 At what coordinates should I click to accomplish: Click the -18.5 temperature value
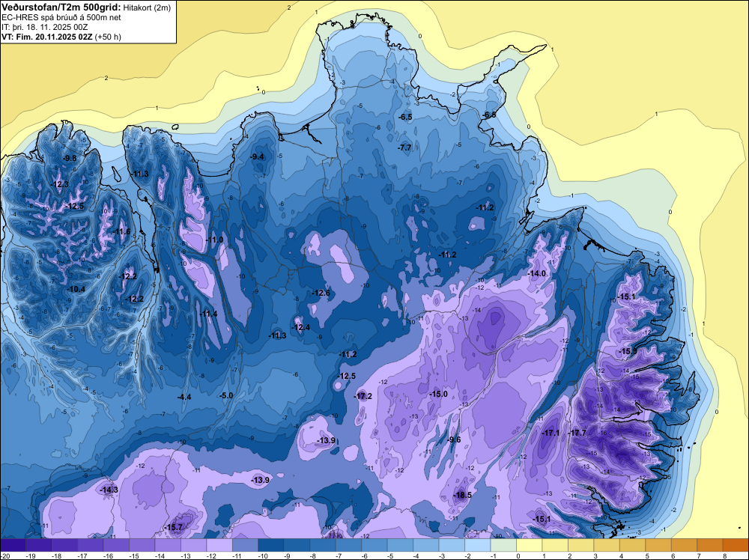[462, 495]
